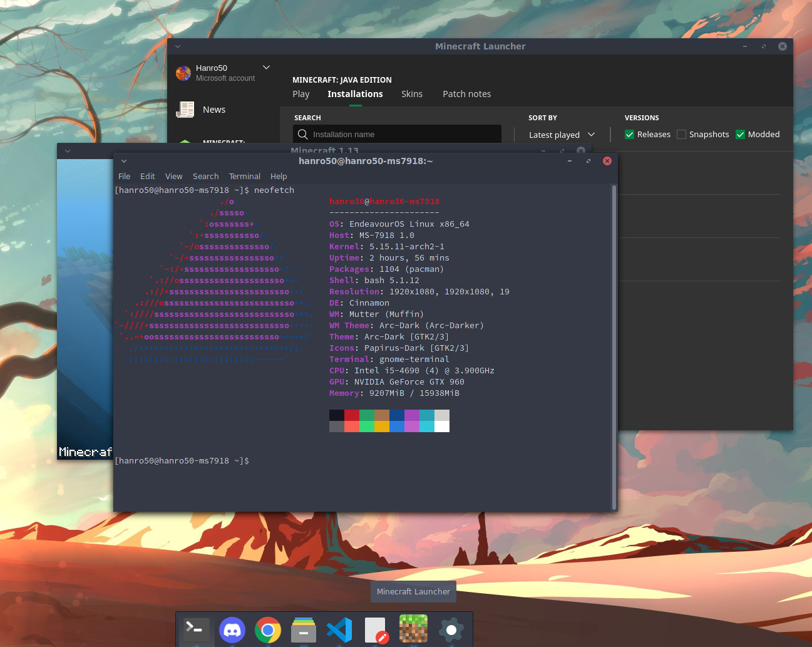812x647 pixels.
Task: Open the Terminal menu in menu bar
Action: click(x=244, y=177)
